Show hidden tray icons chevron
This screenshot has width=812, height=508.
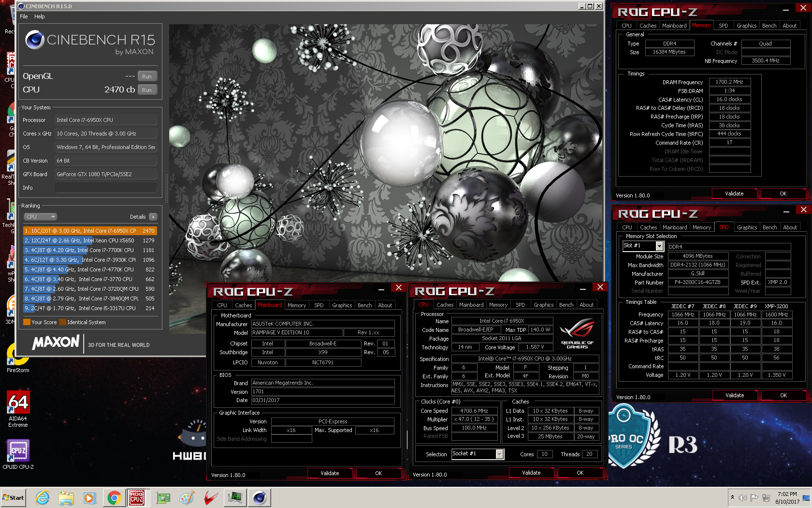coord(732,497)
